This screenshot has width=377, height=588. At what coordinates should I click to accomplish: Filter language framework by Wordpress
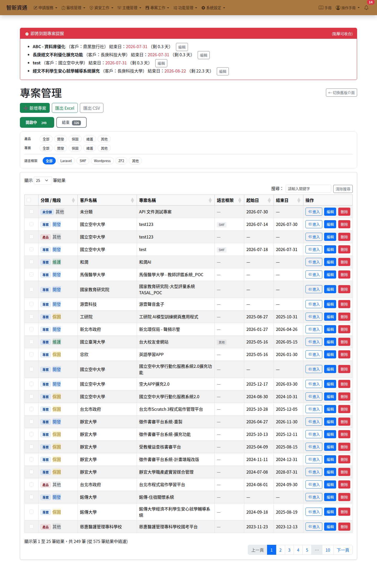(x=102, y=161)
